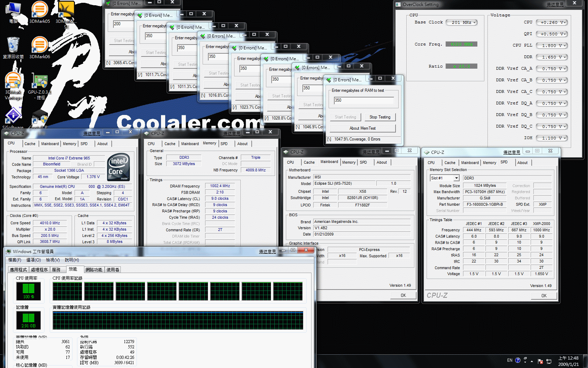This screenshot has width=588, height=368.
Task: Open CPU voltage +0.260 V dropdown
Action: point(552,22)
